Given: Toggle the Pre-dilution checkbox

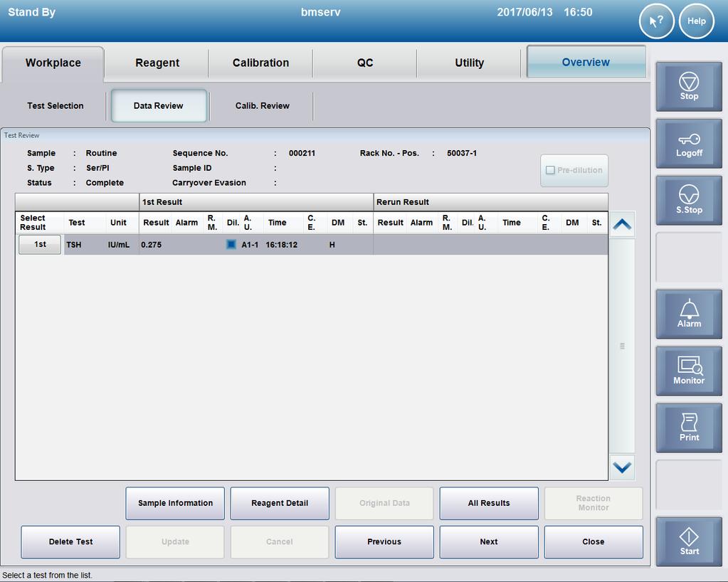Looking at the screenshot, I should click(550, 170).
